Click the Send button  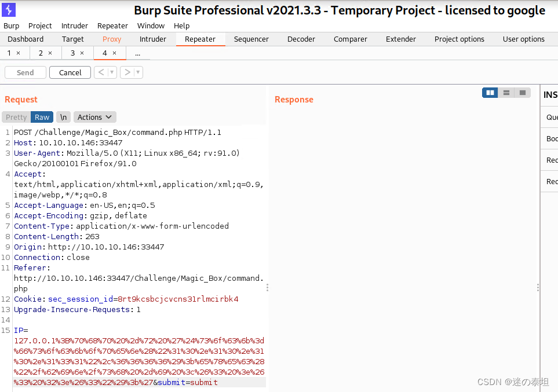[x=25, y=72]
